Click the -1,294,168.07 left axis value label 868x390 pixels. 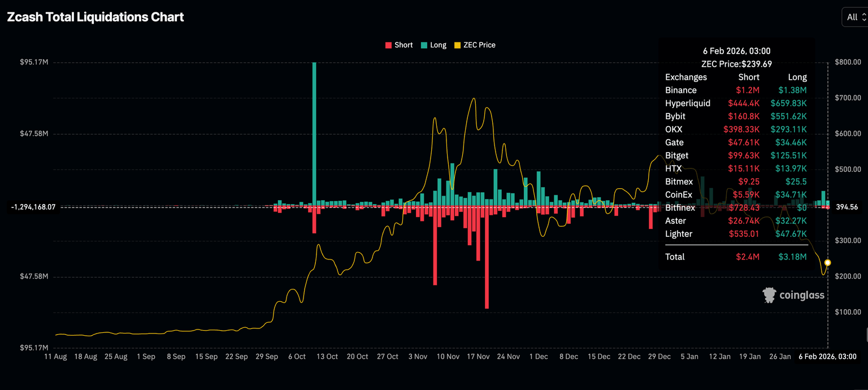click(33, 207)
